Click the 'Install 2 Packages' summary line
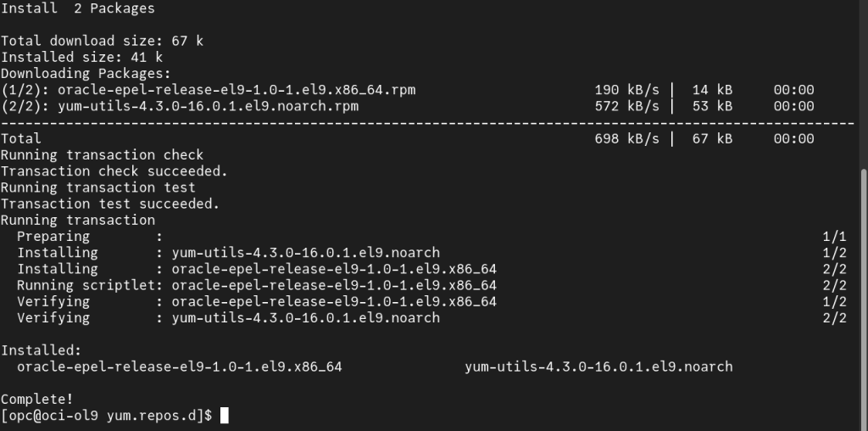The image size is (868, 431). click(x=78, y=8)
